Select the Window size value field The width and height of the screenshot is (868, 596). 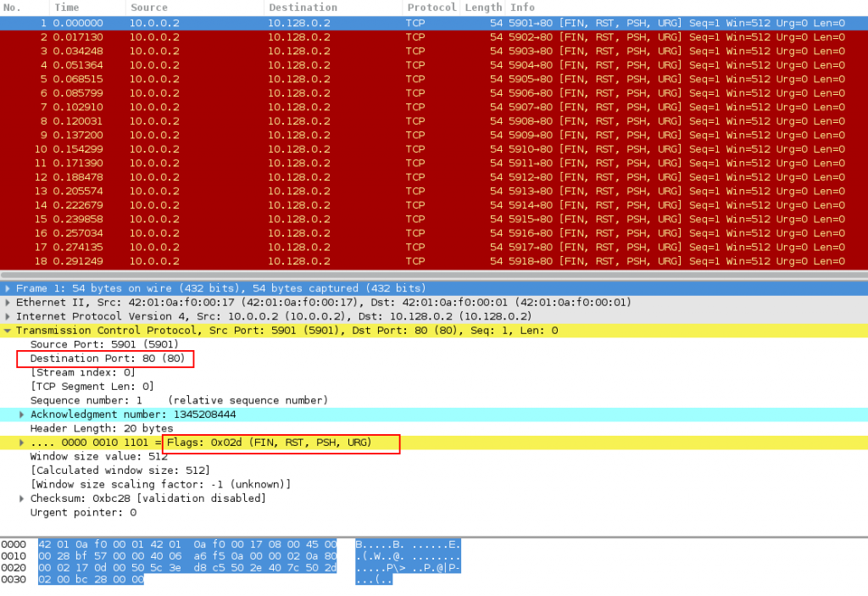pos(98,456)
